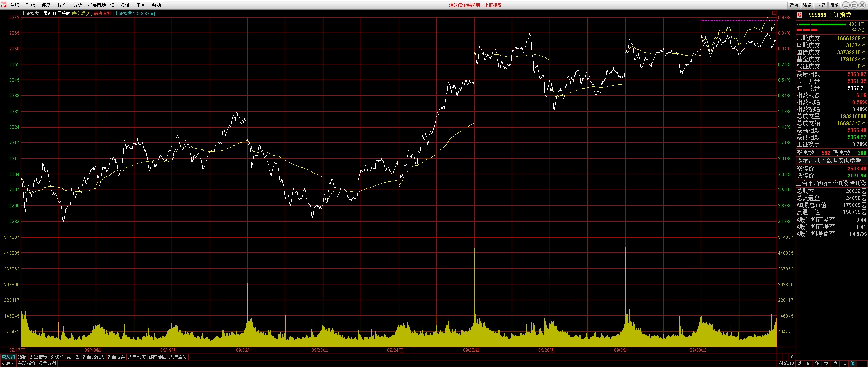Click the plus zoom button below chart
Image resolution: width=868 pixels, height=368 pixels.
(779, 357)
